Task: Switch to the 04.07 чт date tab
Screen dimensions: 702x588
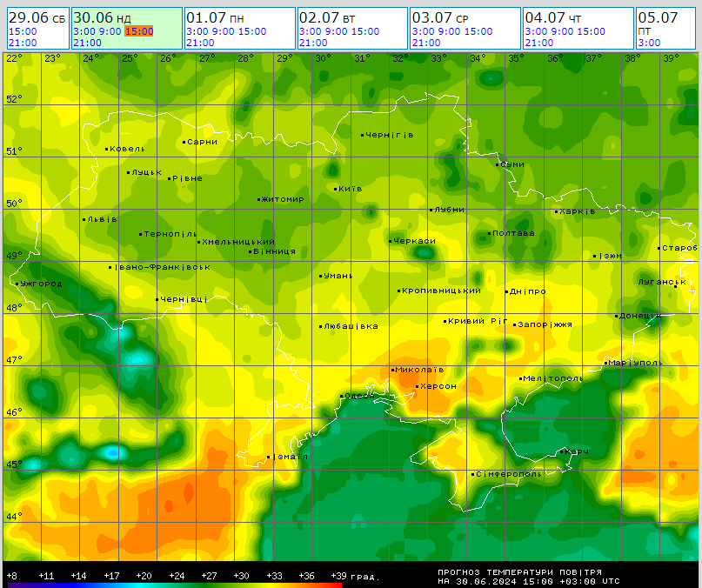Action: click(x=553, y=17)
